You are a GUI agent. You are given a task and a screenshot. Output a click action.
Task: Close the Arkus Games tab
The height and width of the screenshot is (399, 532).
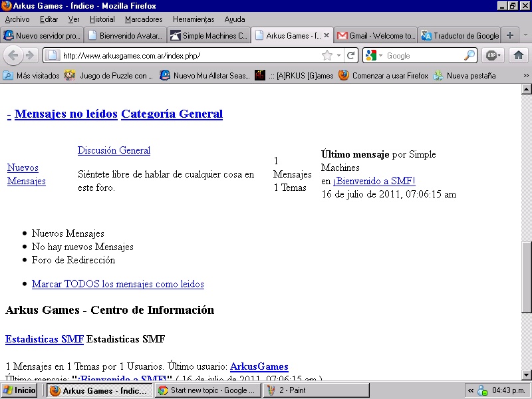327,35
